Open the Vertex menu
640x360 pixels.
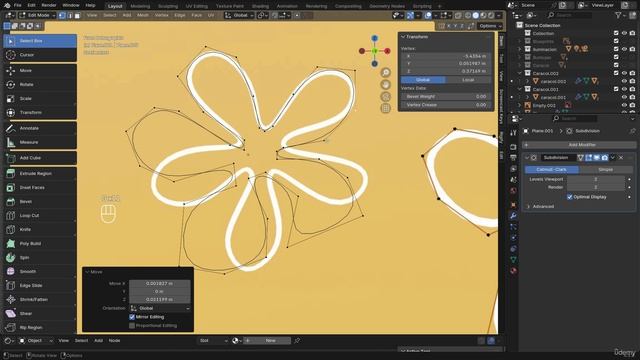tap(162, 16)
